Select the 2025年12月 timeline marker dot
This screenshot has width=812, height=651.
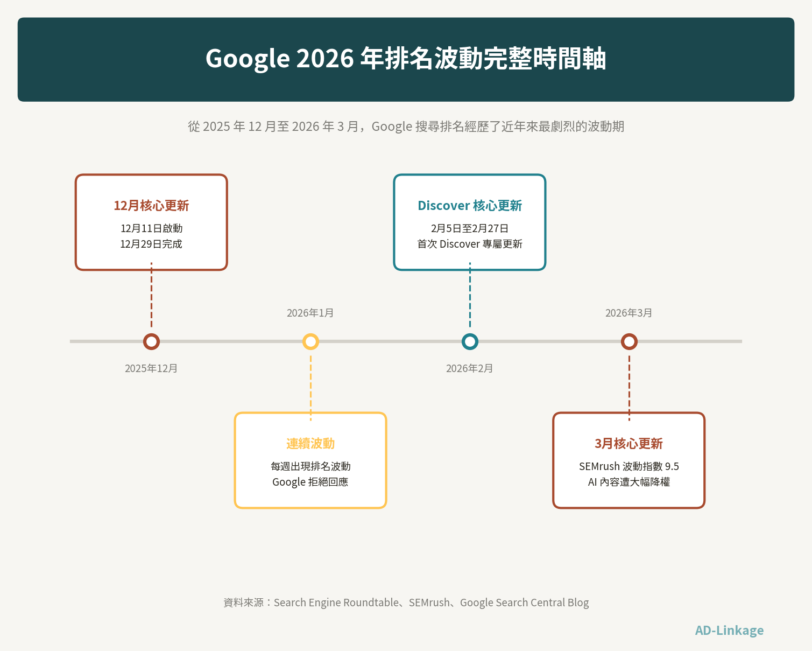(x=151, y=341)
